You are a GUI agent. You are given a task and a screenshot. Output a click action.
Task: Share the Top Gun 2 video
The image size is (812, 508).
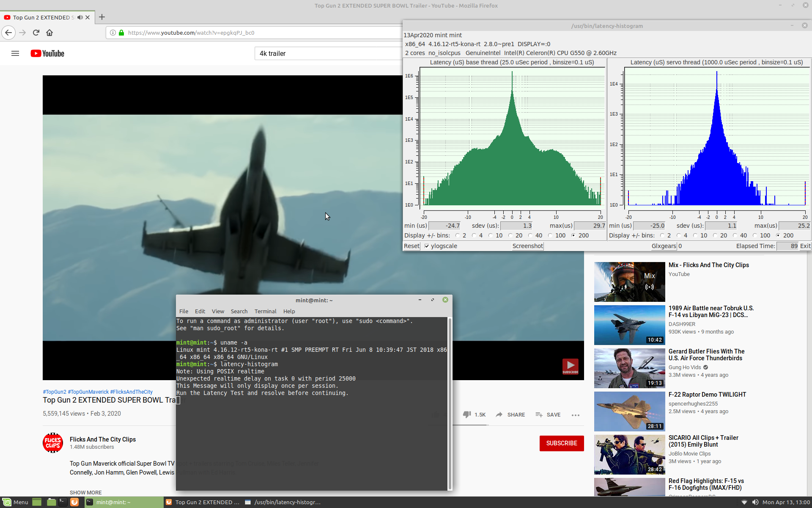[510, 414]
